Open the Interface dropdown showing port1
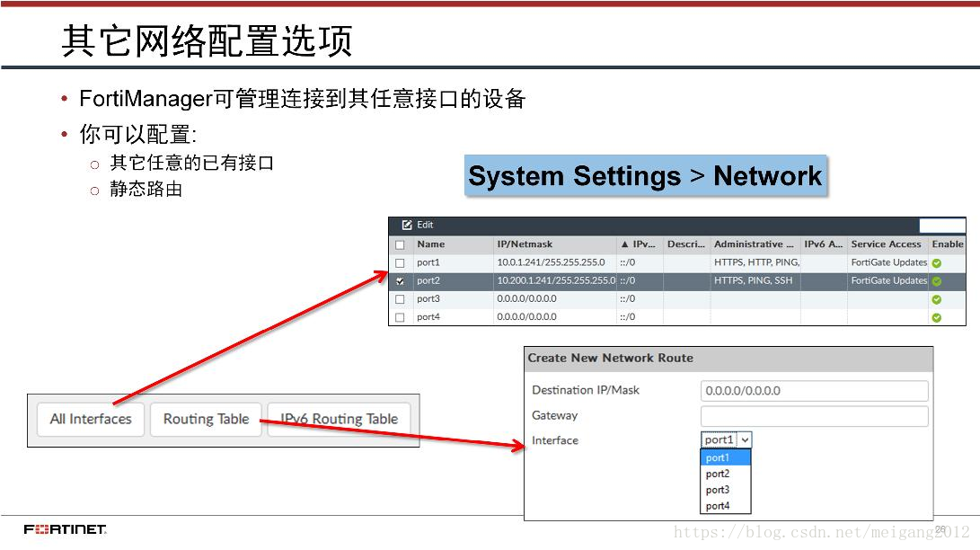The height and width of the screenshot is (550, 980). tap(727, 440)
